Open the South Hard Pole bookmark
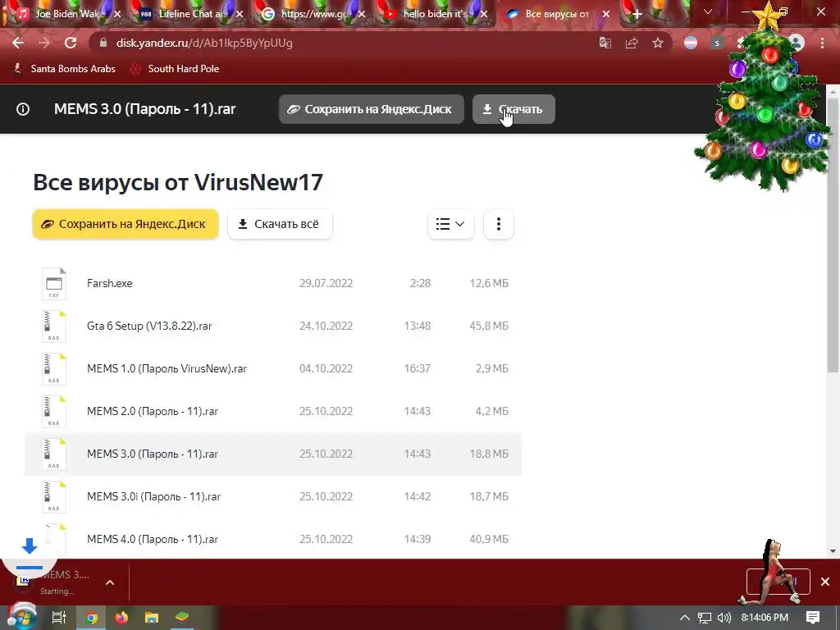 [x=176, y=69]
